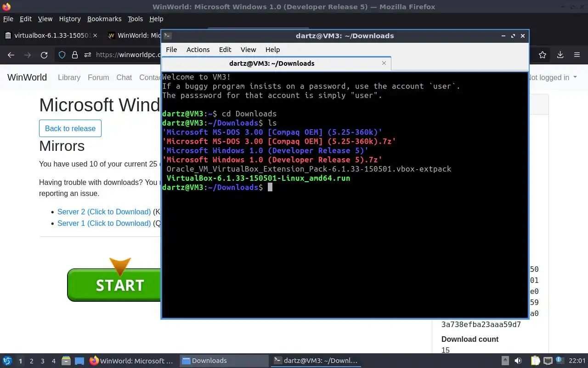Click the site permissions icon in the address bar
The image size is (588, 368).
point(88,55)
